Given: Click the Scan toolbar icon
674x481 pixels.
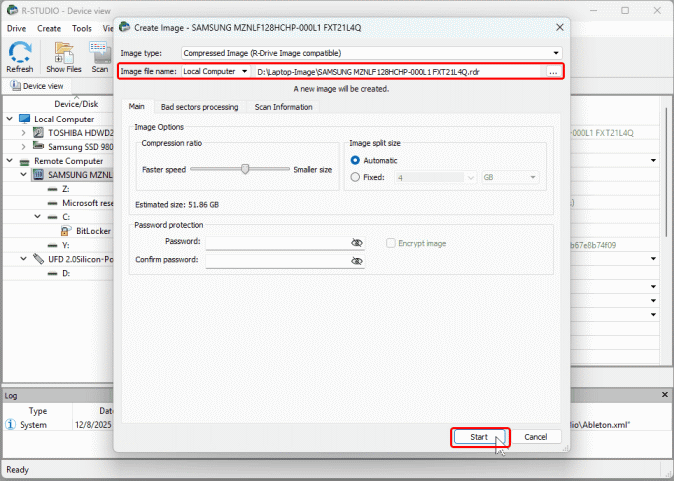Looking at the screenshot, I should pyautogui.click(x=100, y=55).
